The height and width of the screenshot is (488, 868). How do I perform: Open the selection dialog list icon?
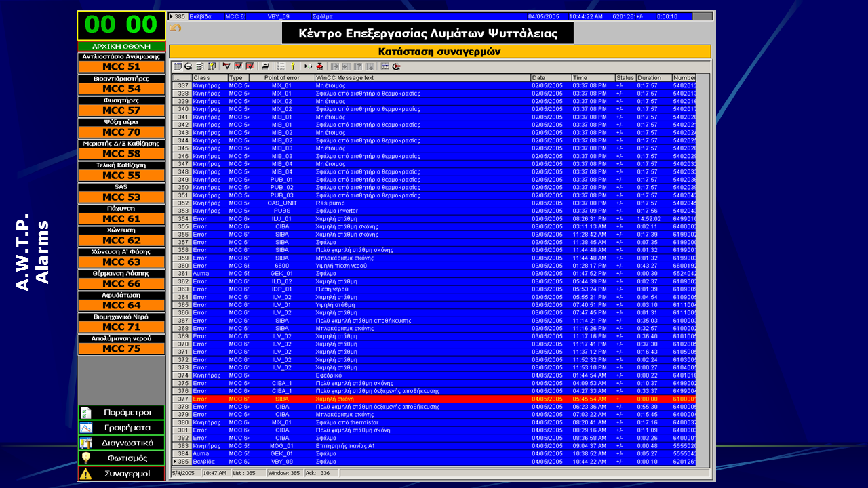tap(281, 66)
